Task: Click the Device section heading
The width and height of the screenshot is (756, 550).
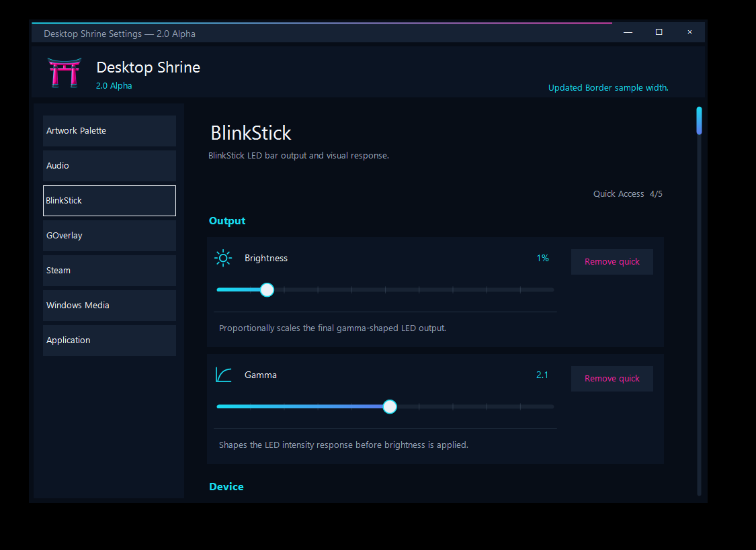Action: [x=226, y=486]
